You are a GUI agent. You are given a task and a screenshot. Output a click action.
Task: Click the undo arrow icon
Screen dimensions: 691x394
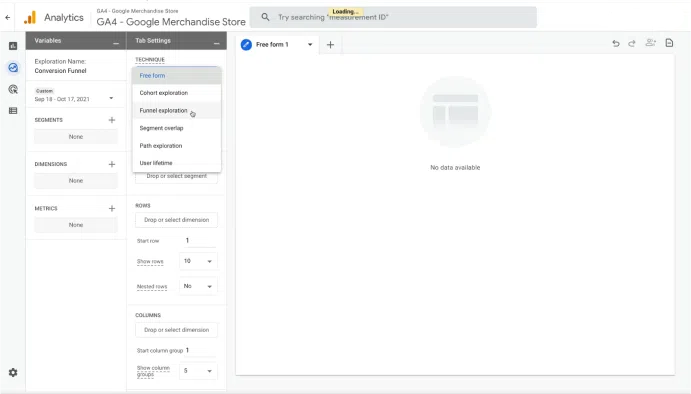(616, 43)
